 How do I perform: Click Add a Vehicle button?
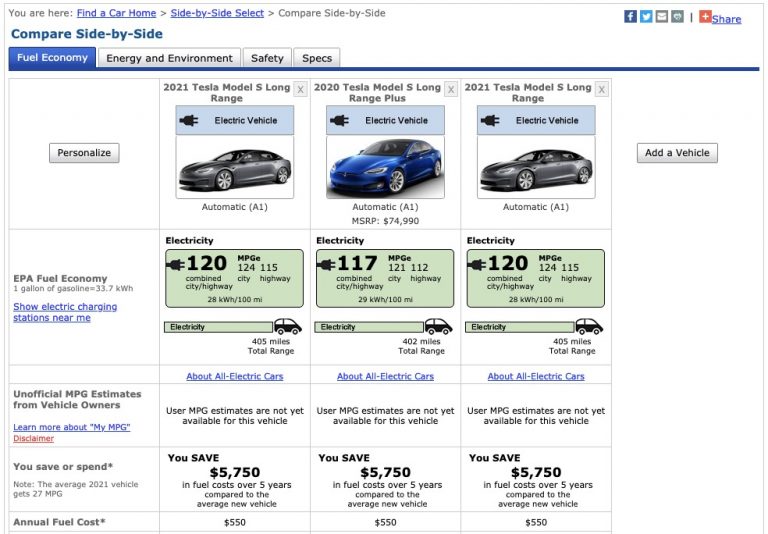677,153
